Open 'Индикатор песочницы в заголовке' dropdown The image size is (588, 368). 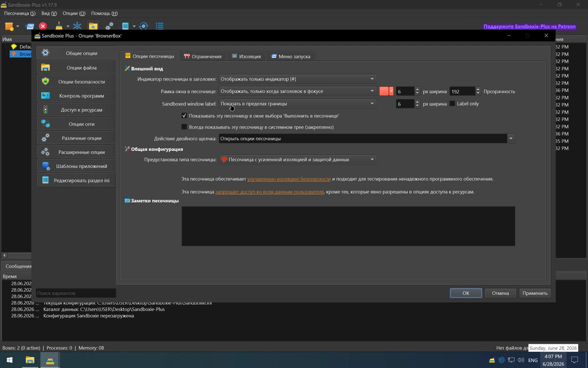coord(297,79)
